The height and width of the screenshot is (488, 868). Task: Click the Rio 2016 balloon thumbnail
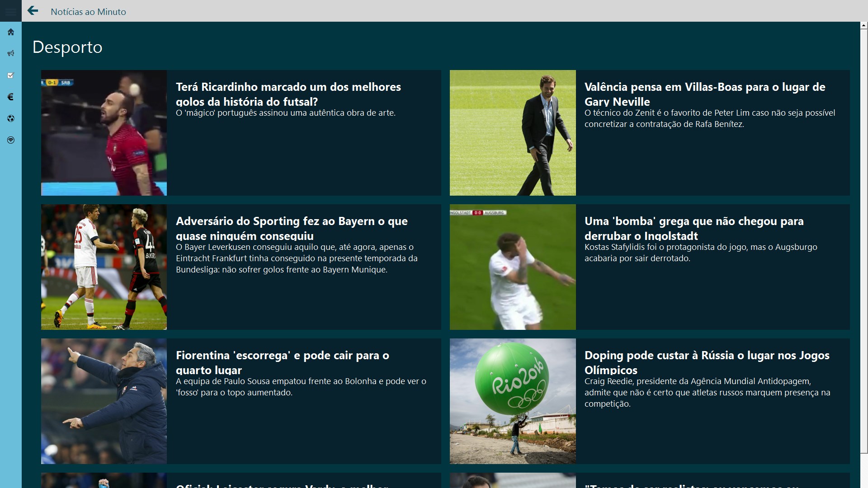[x=513, y=401]
